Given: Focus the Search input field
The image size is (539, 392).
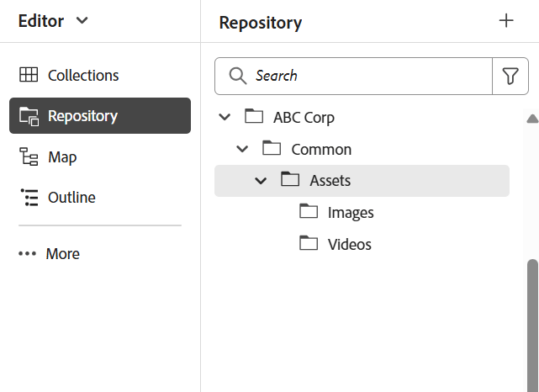Looking at the screenshot, I should coord(370,76).
